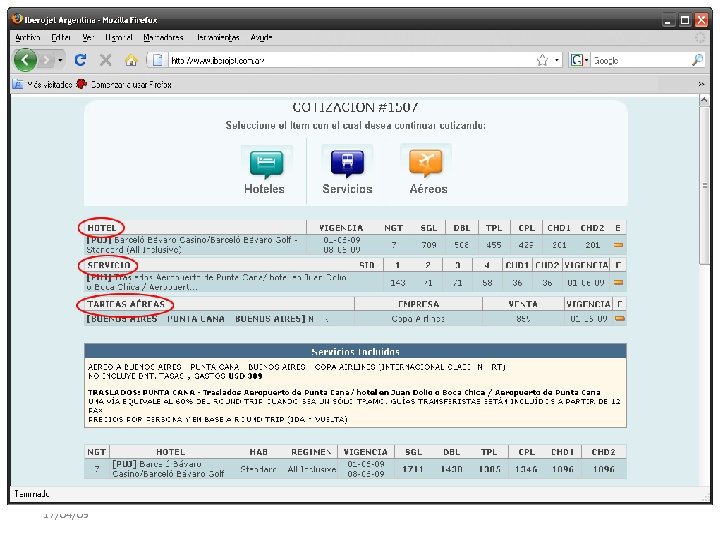Click the Buenos Aires - Punta Cana fare row
The image size is (720, 540).
pos(200,319)
